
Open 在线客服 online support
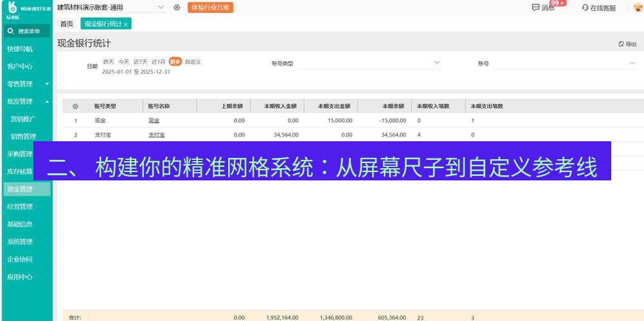tap(599, 8)
